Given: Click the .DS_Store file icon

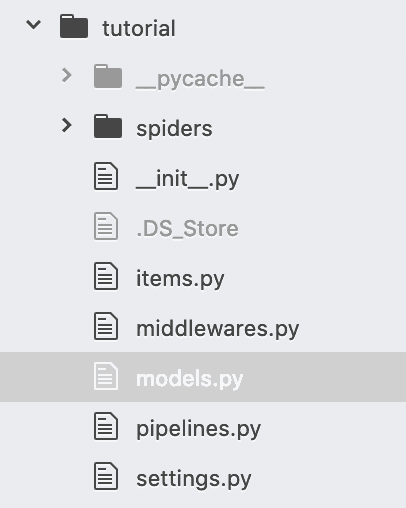Looking at the screenshot, I should (x=106, y=226).
